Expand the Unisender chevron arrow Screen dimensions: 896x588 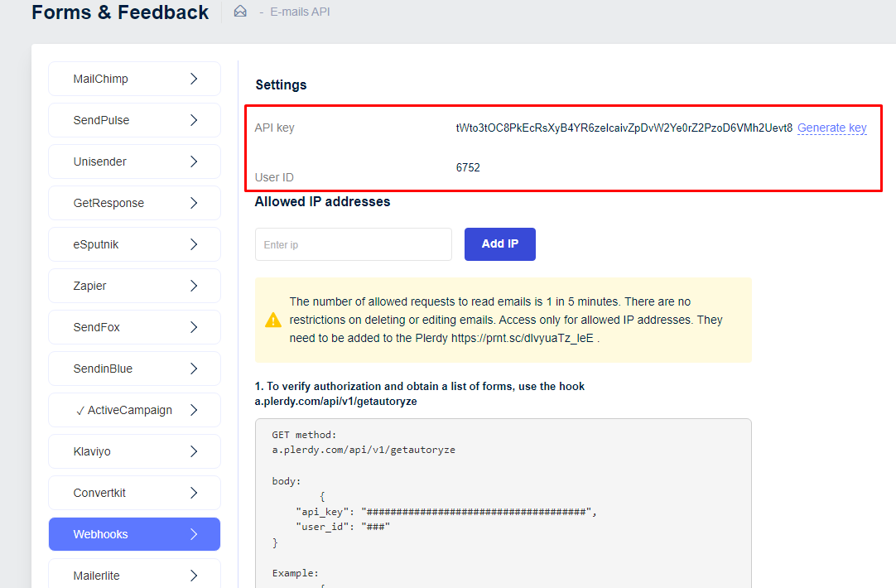(x=194, y=161)
